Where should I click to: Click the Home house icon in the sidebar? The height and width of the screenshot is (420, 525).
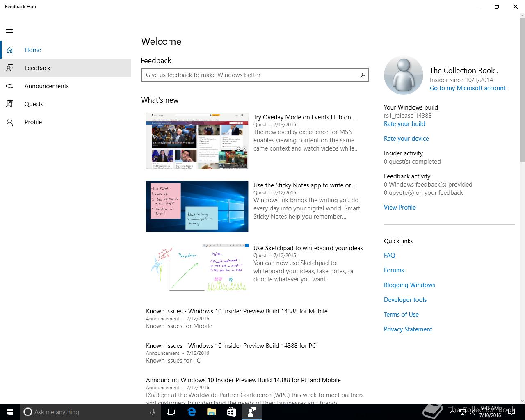(x=9, y=50)
